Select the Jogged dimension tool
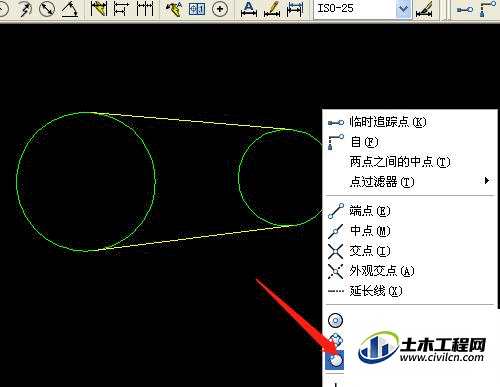Image resolution: width=500 pixels, height=387 pixels. pos(25,9)
